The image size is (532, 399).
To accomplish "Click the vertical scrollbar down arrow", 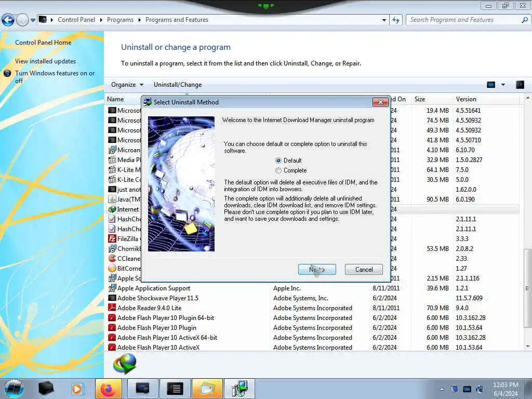I will (x=528, y=347).
